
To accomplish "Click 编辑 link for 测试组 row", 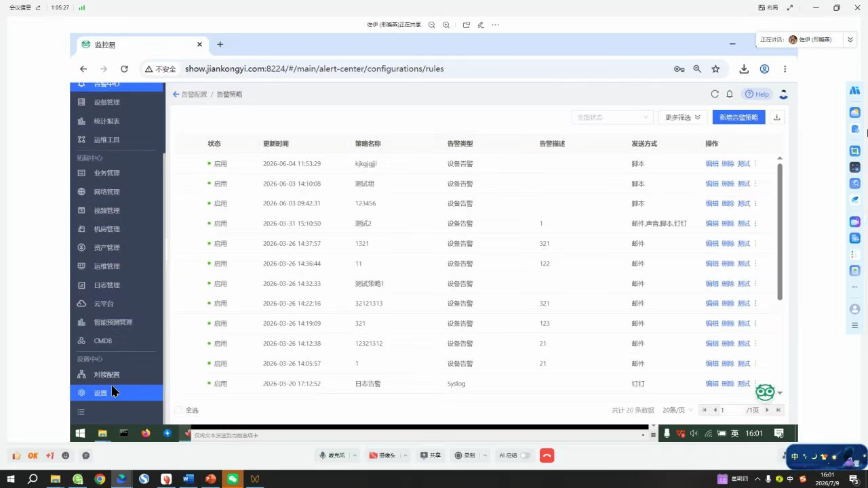I will pyautogui.click(x=711, y=184).
